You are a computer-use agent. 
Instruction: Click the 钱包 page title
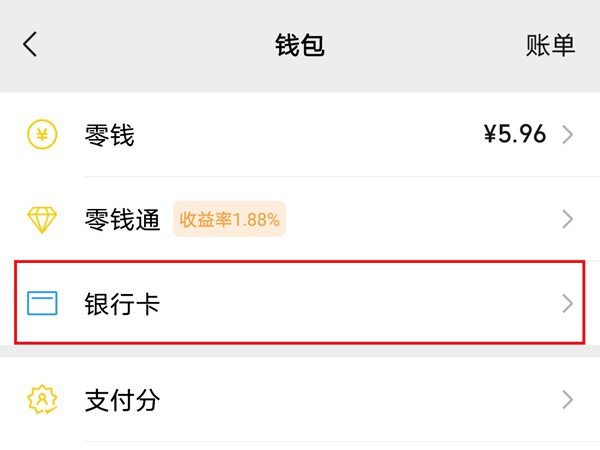[x=300, y=45]
